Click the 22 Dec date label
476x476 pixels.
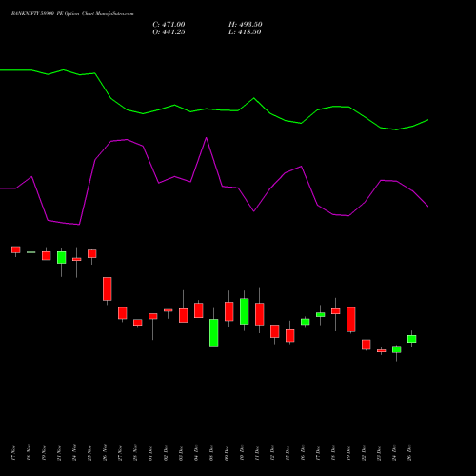click(364, 453)
